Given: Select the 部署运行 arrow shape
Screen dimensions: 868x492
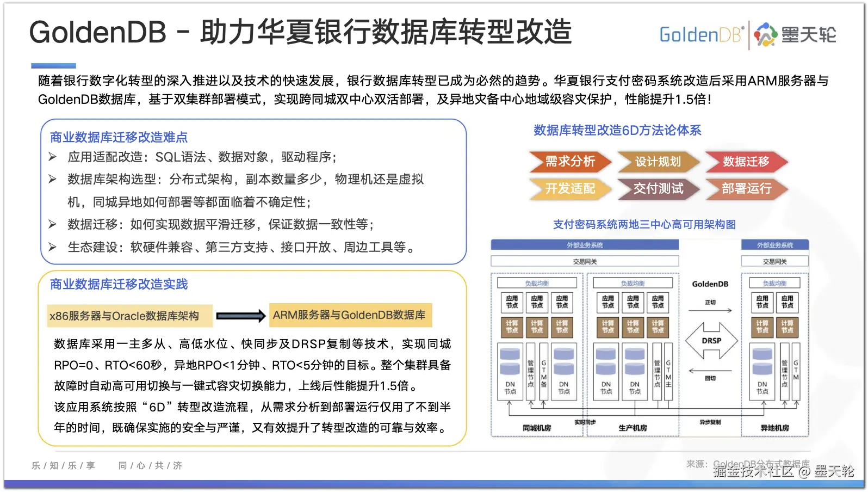Looking at the screenshot, I should (x=746, y=189).
